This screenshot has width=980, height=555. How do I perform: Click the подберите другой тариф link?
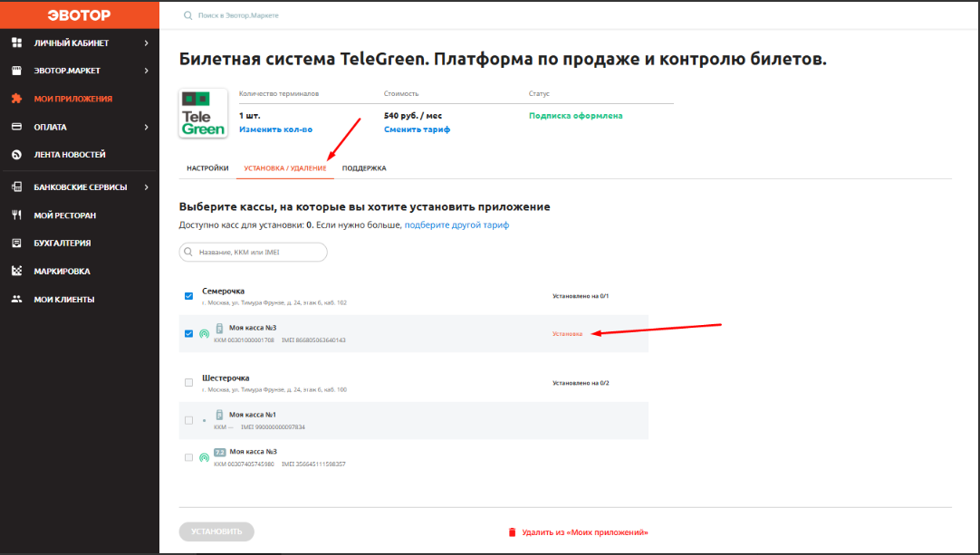point(456,225)
